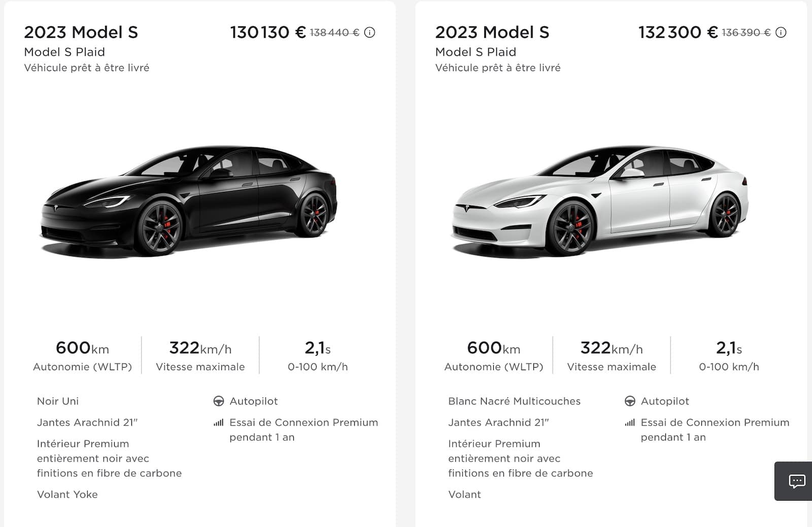Image resolution: width=812 pixels, height=527 pixels.
Task: Click the 132 300 € price
Action: (678, 32)
